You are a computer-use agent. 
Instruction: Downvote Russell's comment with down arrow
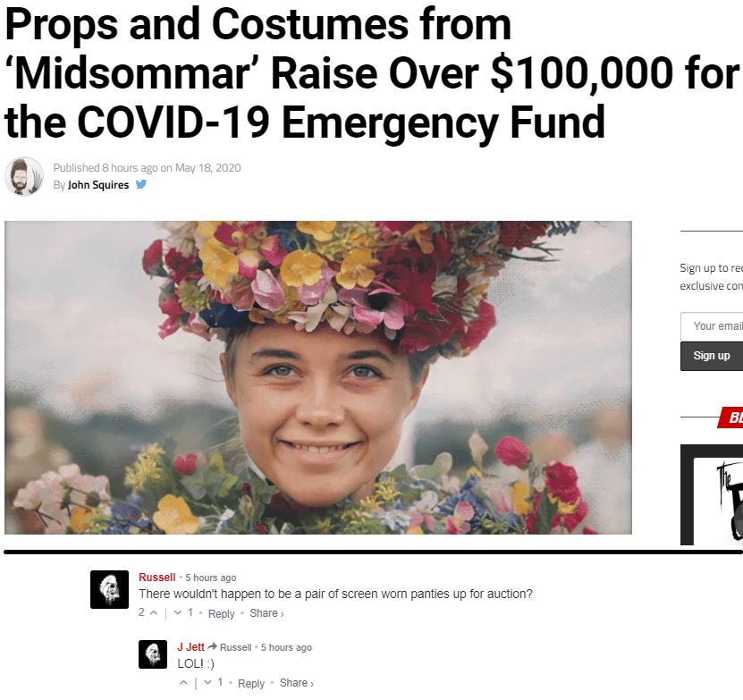(x=178, y=612)
